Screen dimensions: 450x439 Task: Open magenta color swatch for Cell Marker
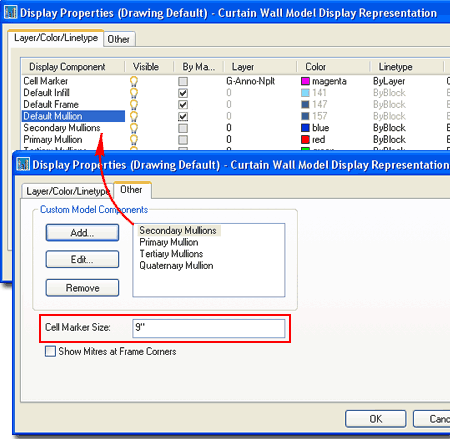[x=305, y=81]
